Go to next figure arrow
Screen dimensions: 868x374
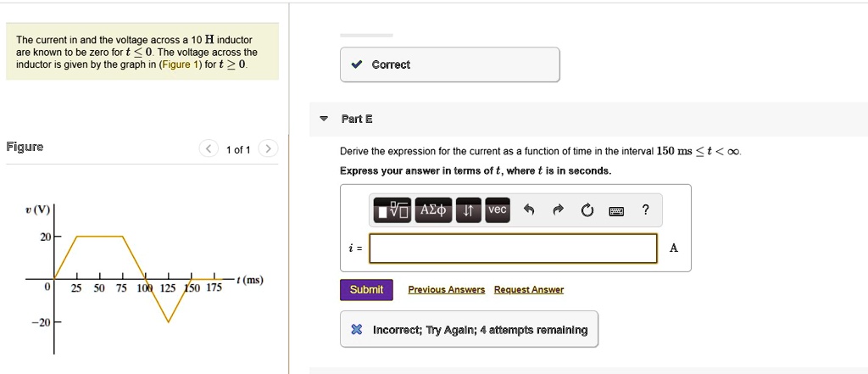point(267,149)
